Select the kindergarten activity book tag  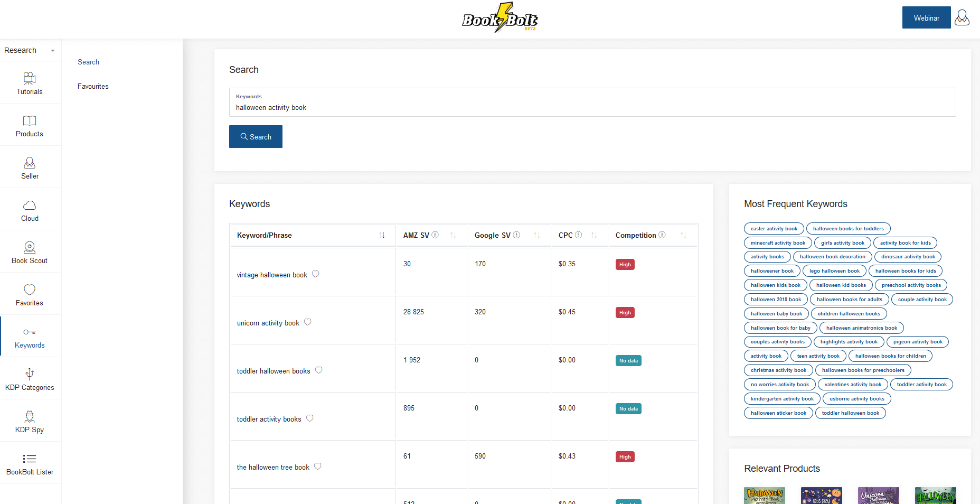[782, 399]
